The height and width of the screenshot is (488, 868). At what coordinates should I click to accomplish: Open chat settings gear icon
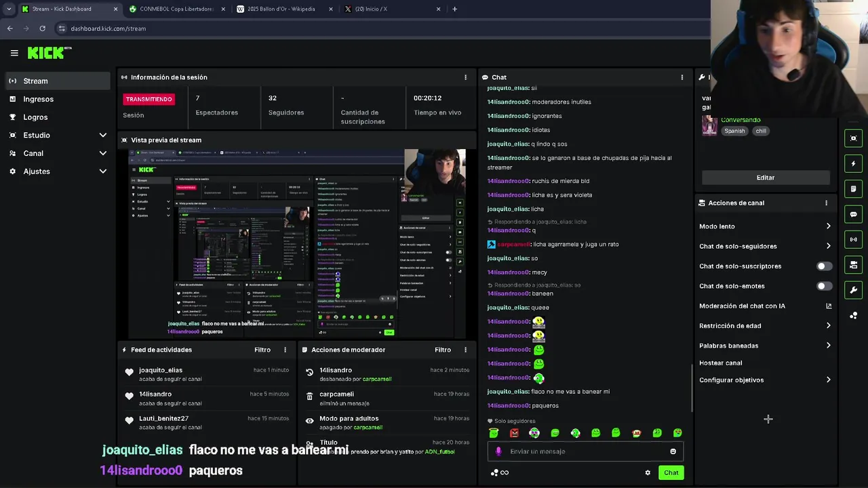tap(648, 472)
